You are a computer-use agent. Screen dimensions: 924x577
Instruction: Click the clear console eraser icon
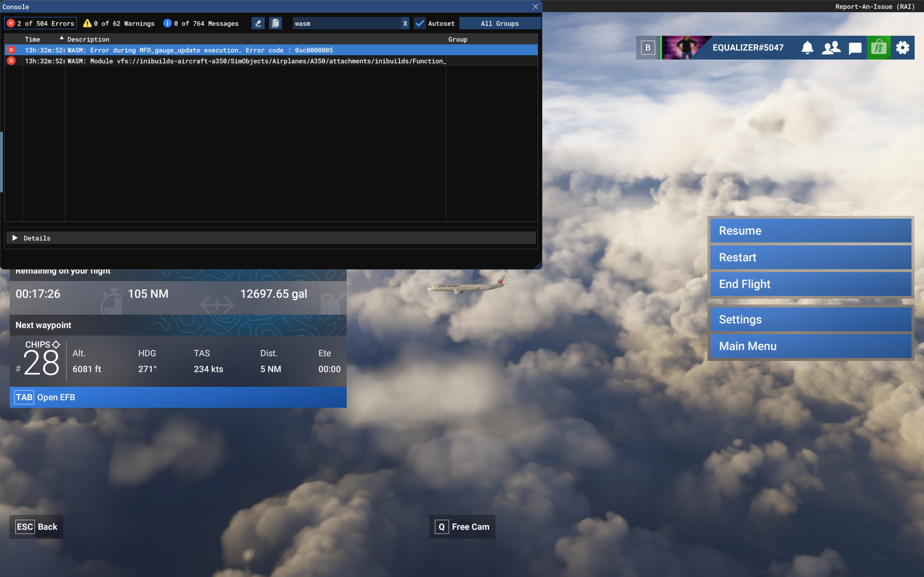point(258,23)
